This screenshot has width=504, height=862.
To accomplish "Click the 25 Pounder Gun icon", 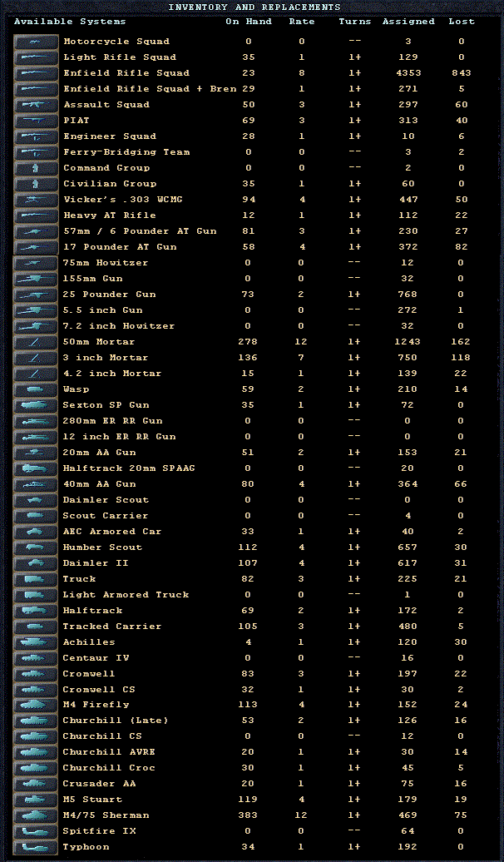I will 36,295.
